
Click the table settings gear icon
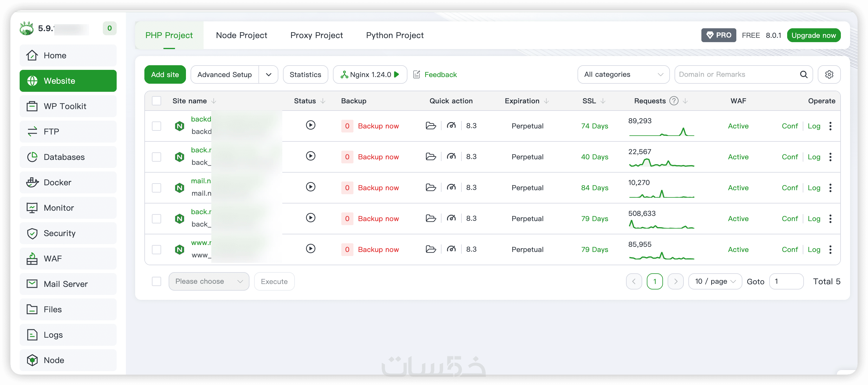pos(829,74)
